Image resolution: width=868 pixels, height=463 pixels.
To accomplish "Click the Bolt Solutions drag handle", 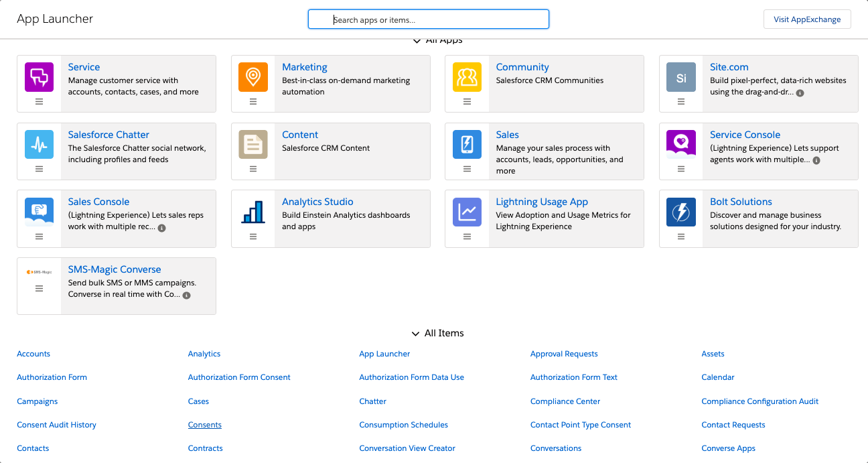I will tap(681, 236).
